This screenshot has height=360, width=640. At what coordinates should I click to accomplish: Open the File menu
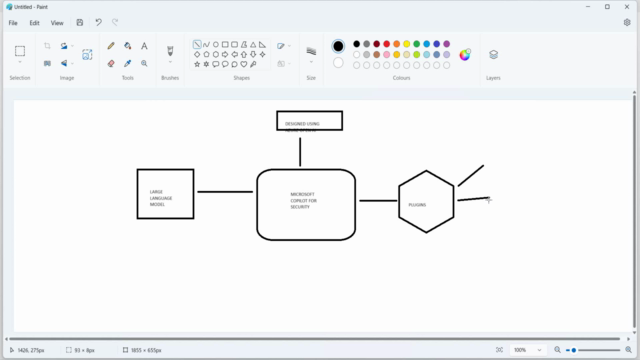click(x=13, y=23)
